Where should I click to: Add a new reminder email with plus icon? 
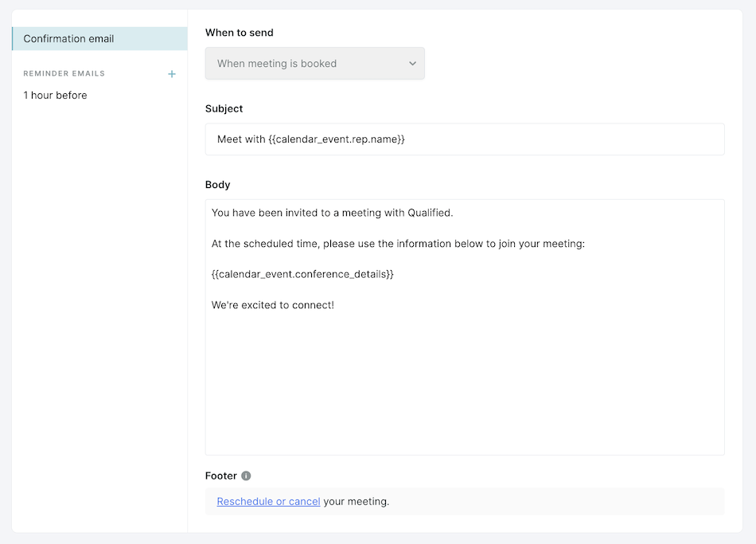172,74
